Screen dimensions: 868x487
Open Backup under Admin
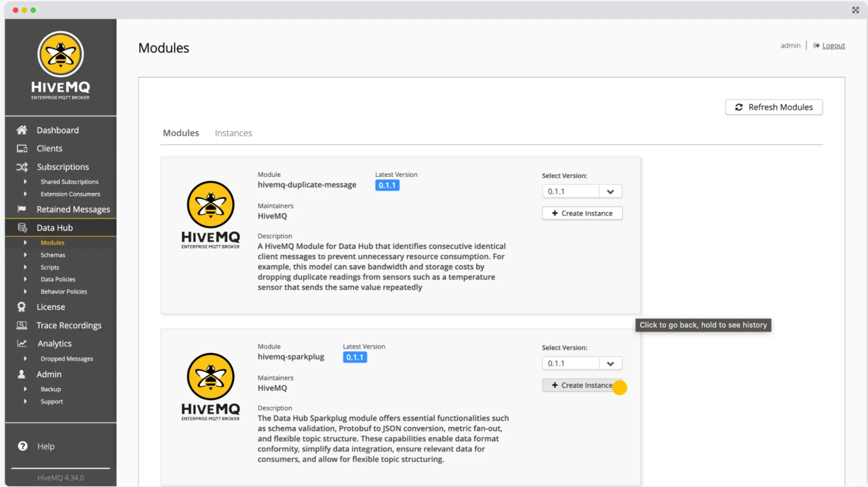51,389
